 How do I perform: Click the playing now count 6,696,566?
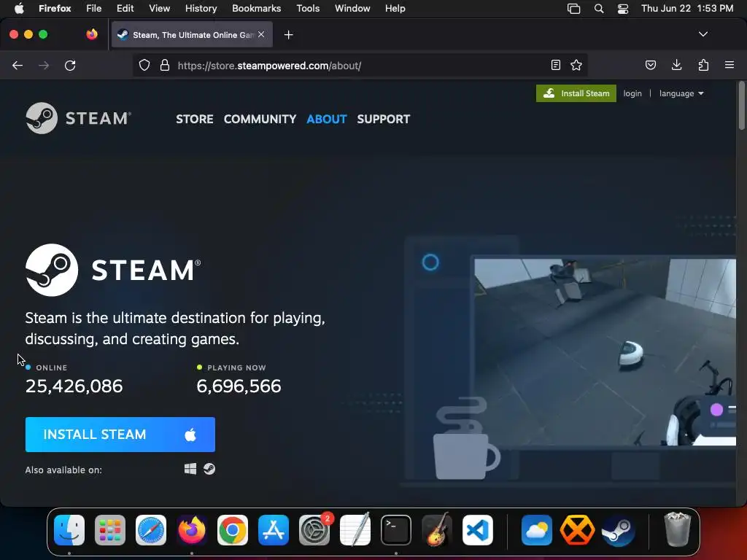pos(239,386)
